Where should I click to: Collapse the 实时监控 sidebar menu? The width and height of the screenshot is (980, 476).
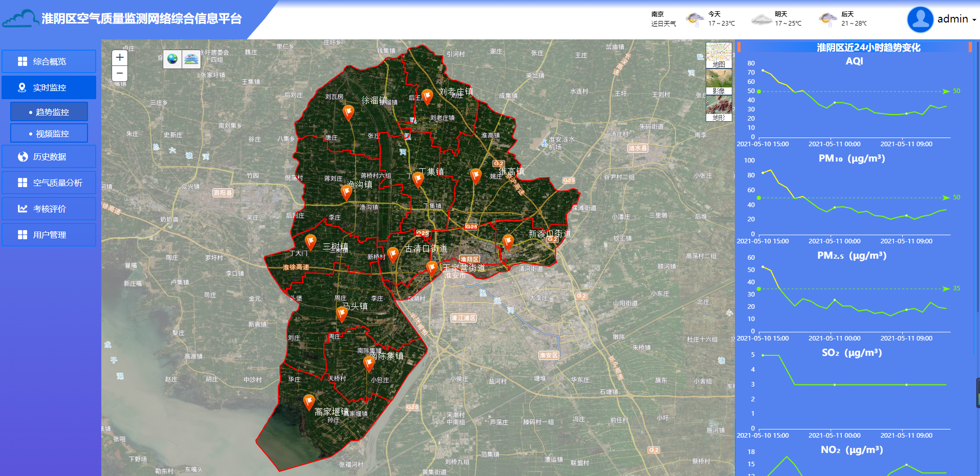(x=49, y=87)
